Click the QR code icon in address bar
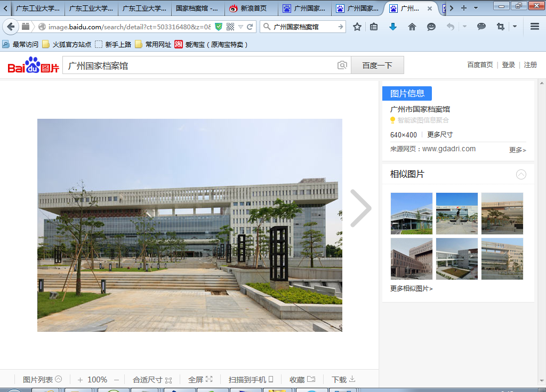Image resolution: width=546 pixels, height=392 pixels. (230, 27)
